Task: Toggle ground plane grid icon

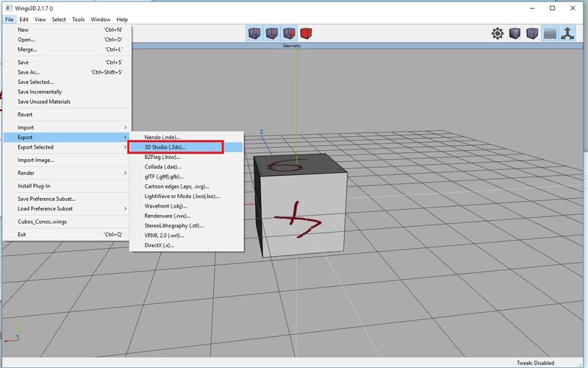Action: (x=549, y=33)
